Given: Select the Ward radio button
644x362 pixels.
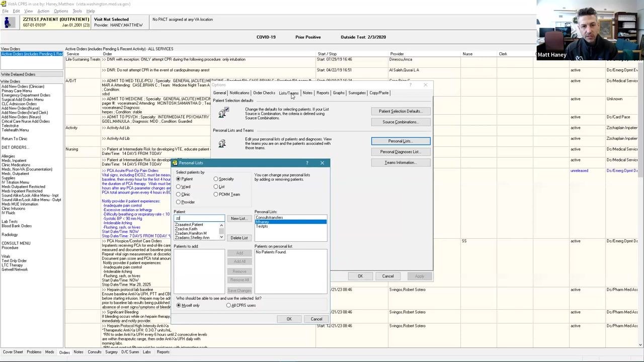Looking at the screenshot, I should pos(179,187).
